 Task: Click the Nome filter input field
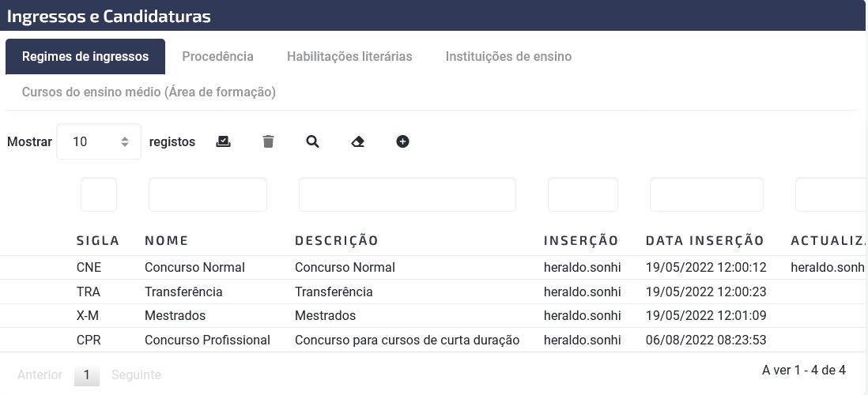click(208, 194)
